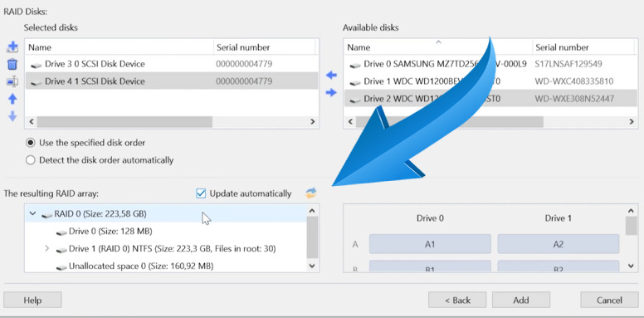Select Drive 1 (RAID 0) NTFS tree item

[172, 248]
